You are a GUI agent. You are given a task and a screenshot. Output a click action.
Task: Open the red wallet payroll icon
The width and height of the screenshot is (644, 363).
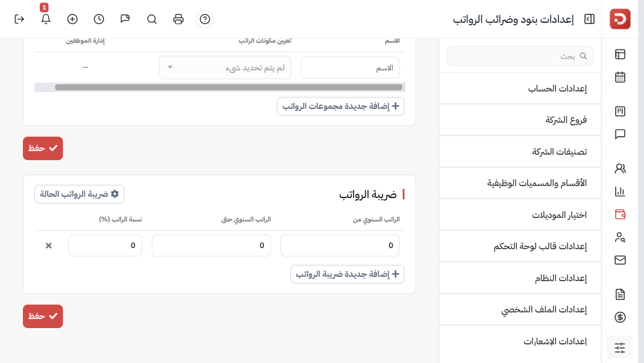pos(620,214)
